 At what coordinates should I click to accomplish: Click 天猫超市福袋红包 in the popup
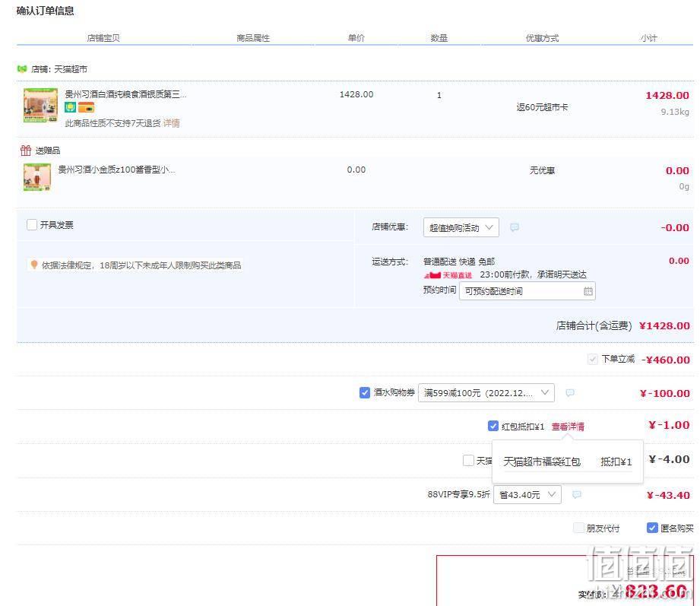(542, 462)
